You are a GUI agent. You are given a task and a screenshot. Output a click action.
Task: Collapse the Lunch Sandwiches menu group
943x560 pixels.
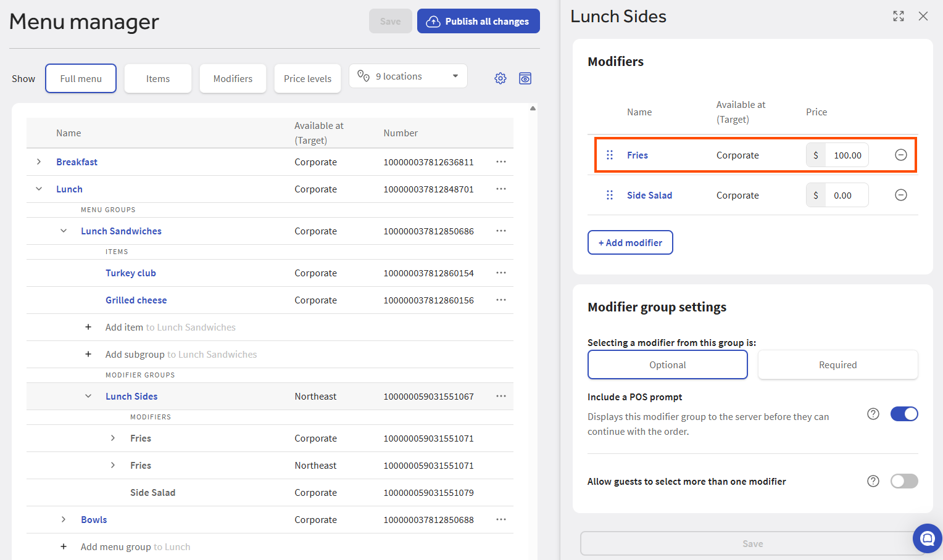[64, 231]
